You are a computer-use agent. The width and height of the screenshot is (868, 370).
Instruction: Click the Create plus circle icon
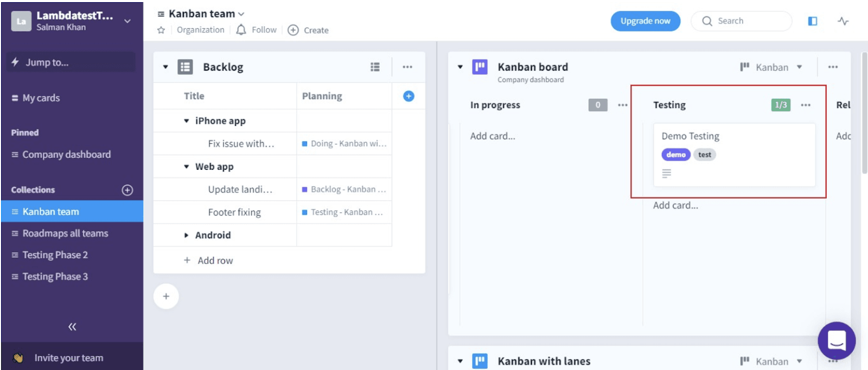pyautogui.click(x=293, y=30)
